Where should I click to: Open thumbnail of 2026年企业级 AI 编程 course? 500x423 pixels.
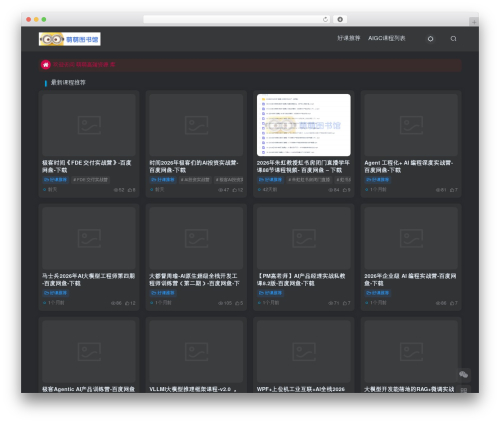tap(411, 238)
